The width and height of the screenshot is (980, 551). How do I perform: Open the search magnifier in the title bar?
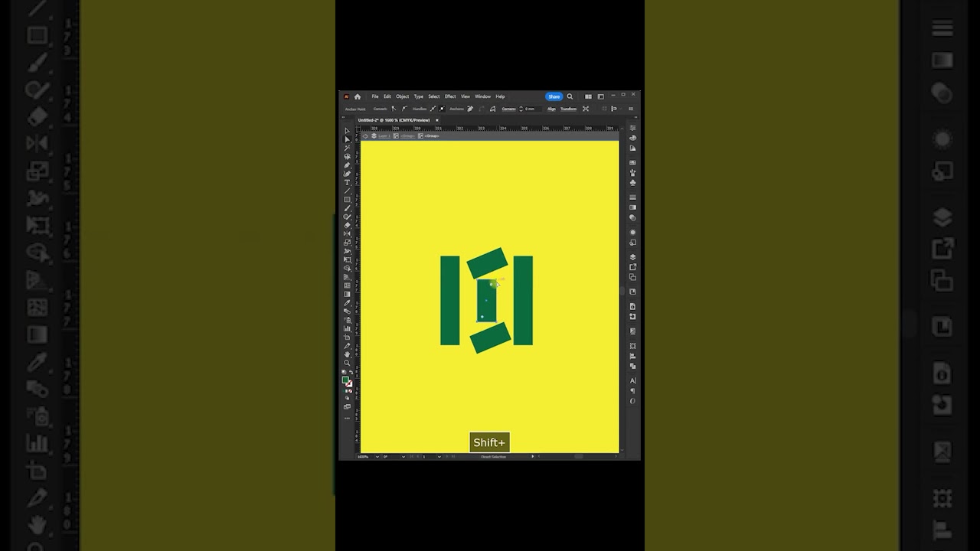coord(570,96)
